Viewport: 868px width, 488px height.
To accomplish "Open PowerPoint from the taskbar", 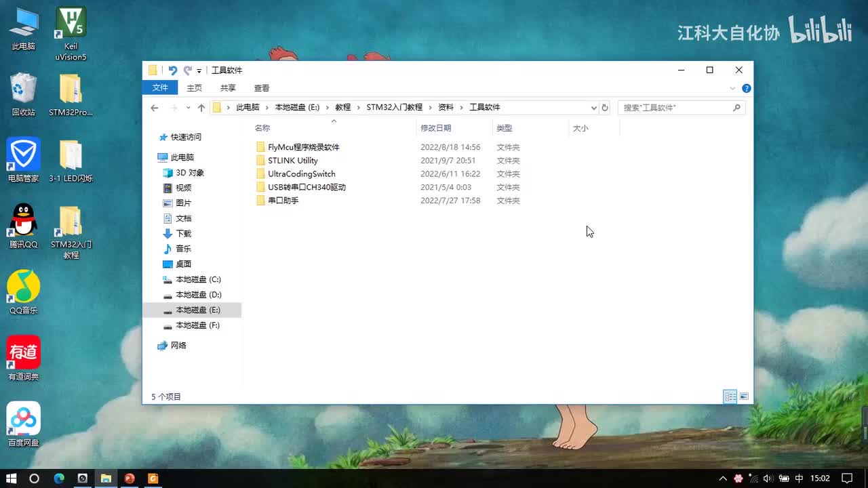I will [130, 479].
